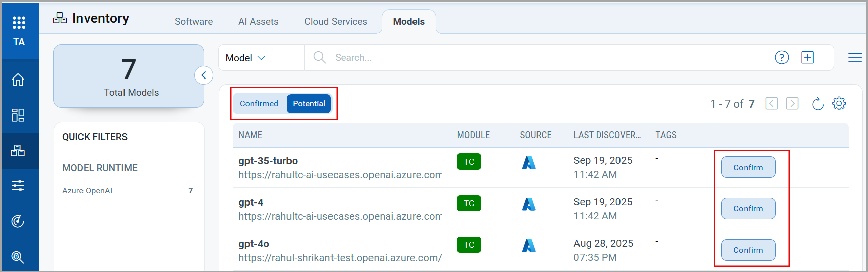Select the Potential models toggle
The height and width of the screenshot is (272, 868).
(x=309, y=104)
